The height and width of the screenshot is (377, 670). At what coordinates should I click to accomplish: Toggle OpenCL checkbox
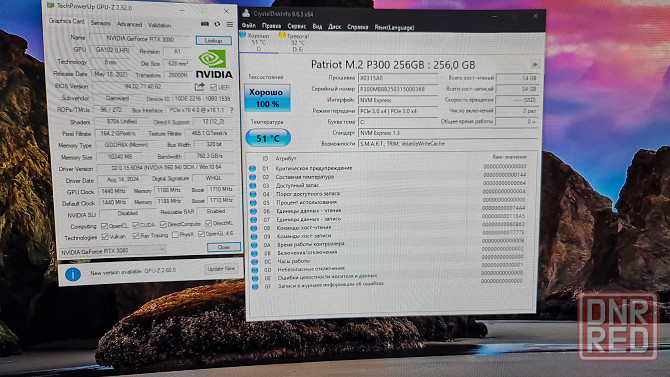click(x=104, y=226)
